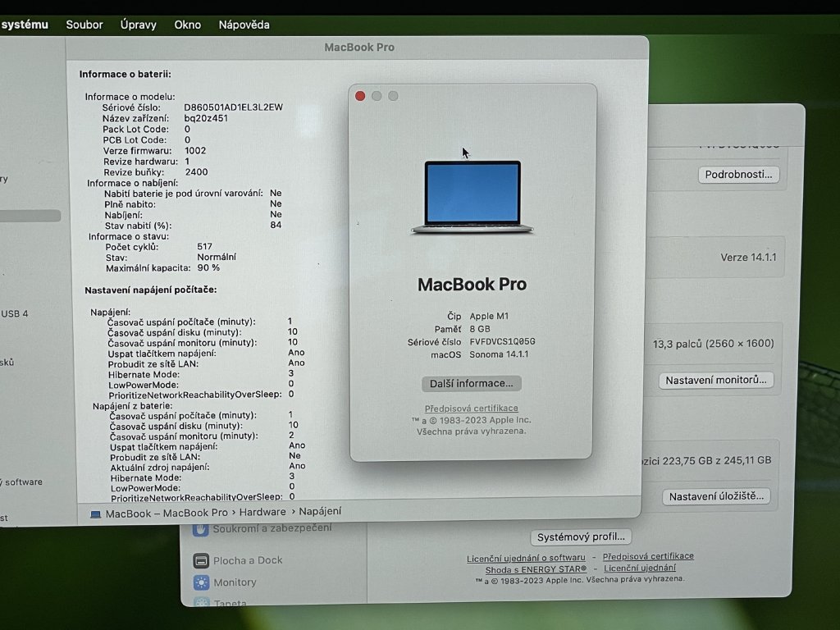
Task: Click the Plocha a Dock sidebar icon
Action: (201, 560)
